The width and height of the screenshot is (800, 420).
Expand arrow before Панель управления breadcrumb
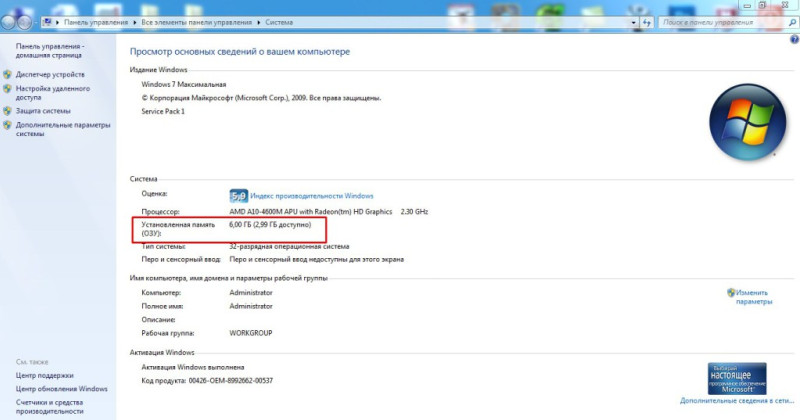point(58,22)
